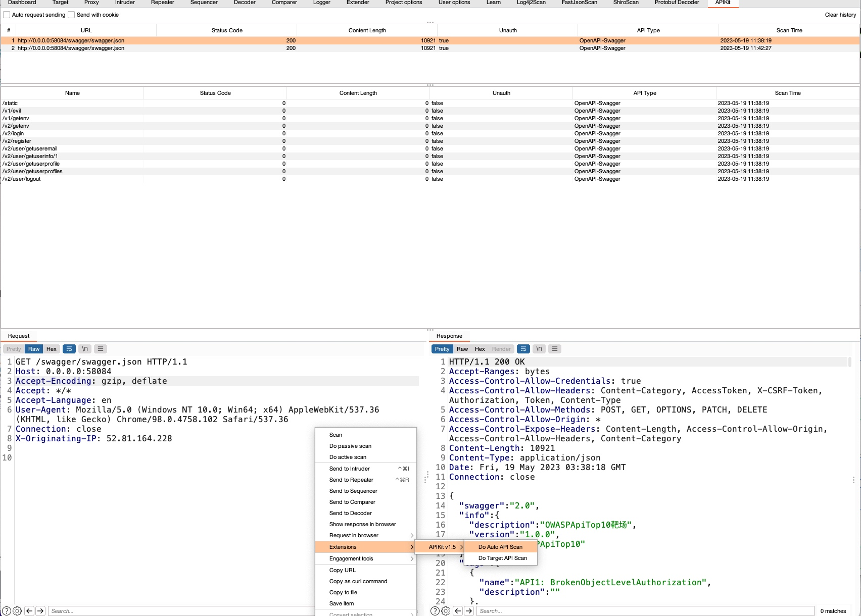861x616 pixels.
Task: Switch Response view to Raw
Action: coord(462,349)
